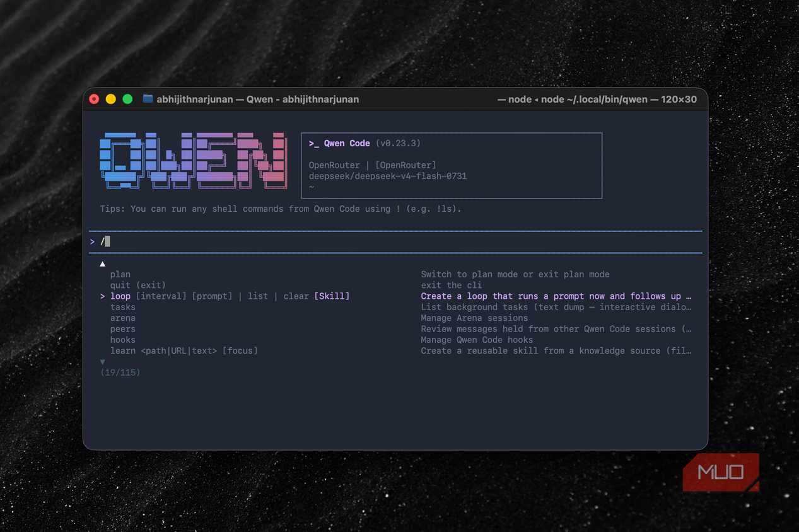Click the '[prompt]' argument on loop row
The image size is (799, 532).
tap(213, 296)
